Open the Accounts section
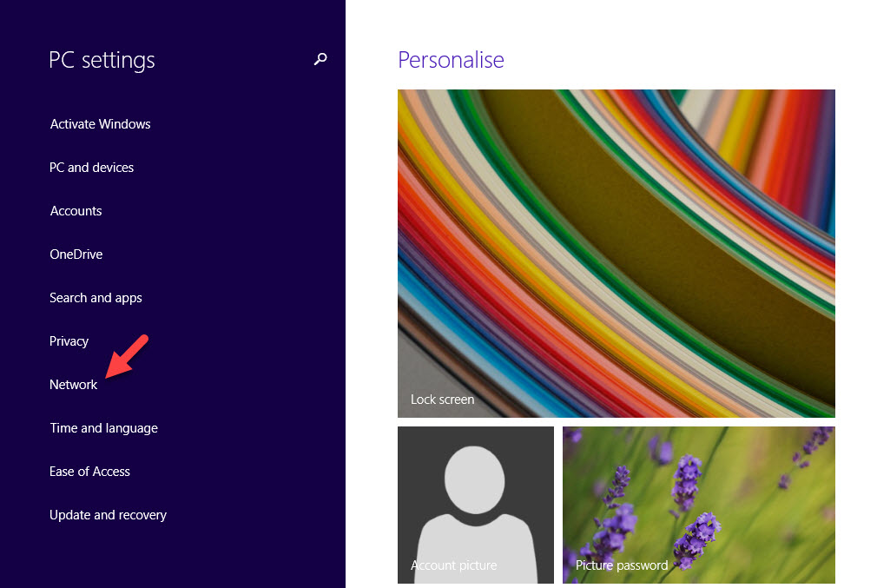 coord(76,211)
